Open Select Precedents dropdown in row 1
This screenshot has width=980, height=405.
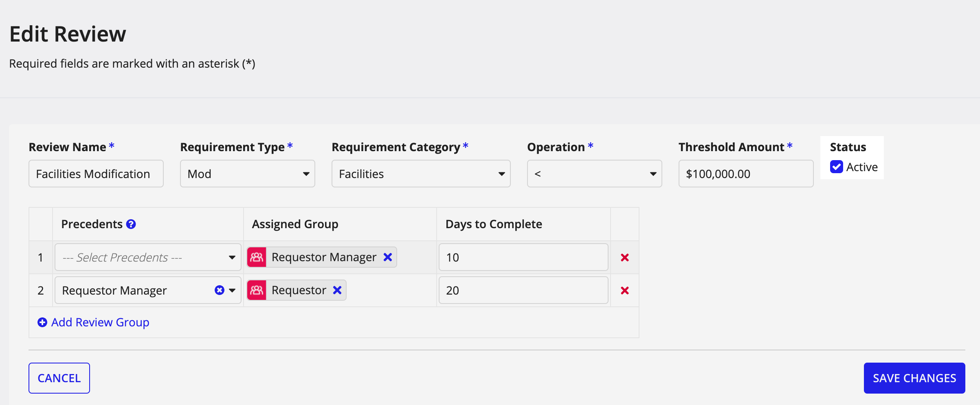click(x=148, y=257)
